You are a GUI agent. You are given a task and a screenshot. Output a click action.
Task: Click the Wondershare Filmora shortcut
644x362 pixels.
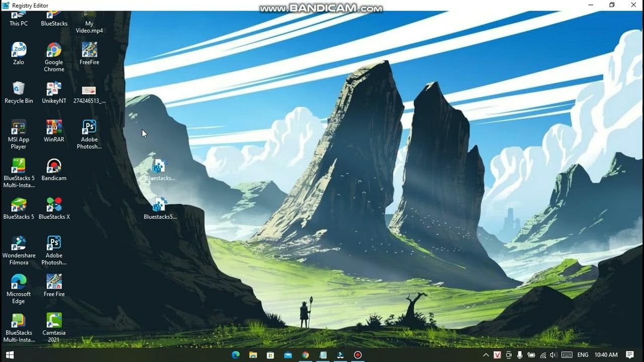(19, 250)
